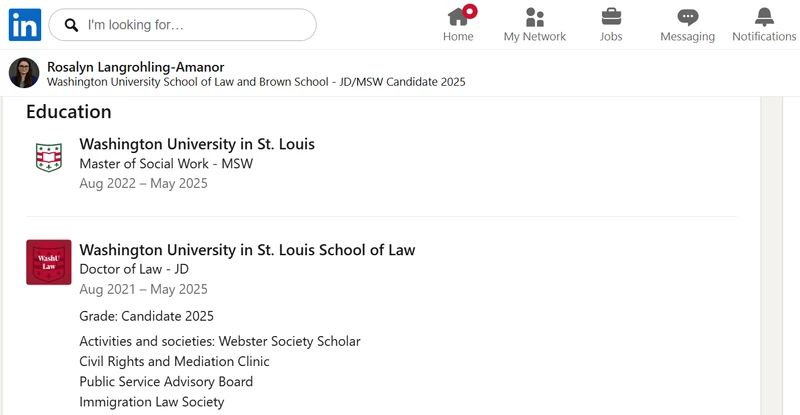Click Webster Society Scholar activities line

click(x=220, y=341)
